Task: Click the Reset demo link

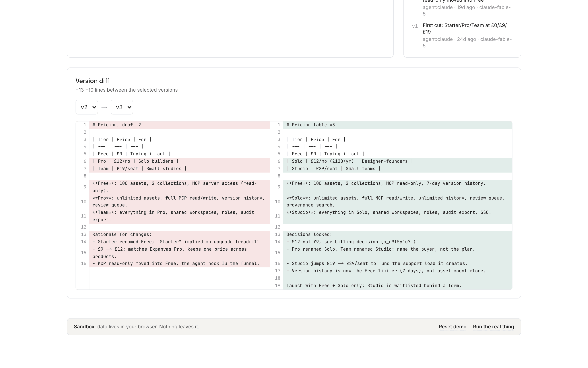Action: click(x=452, y=327)
